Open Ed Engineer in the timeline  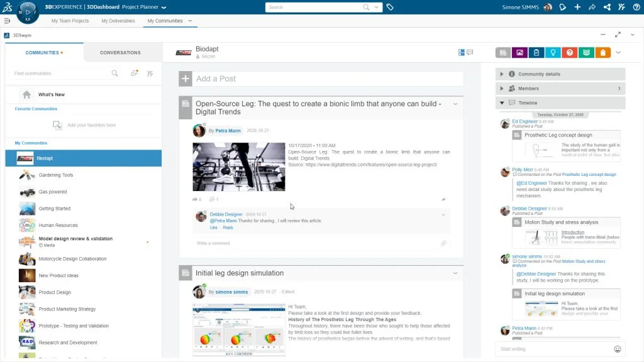click(x=525, y=121)
